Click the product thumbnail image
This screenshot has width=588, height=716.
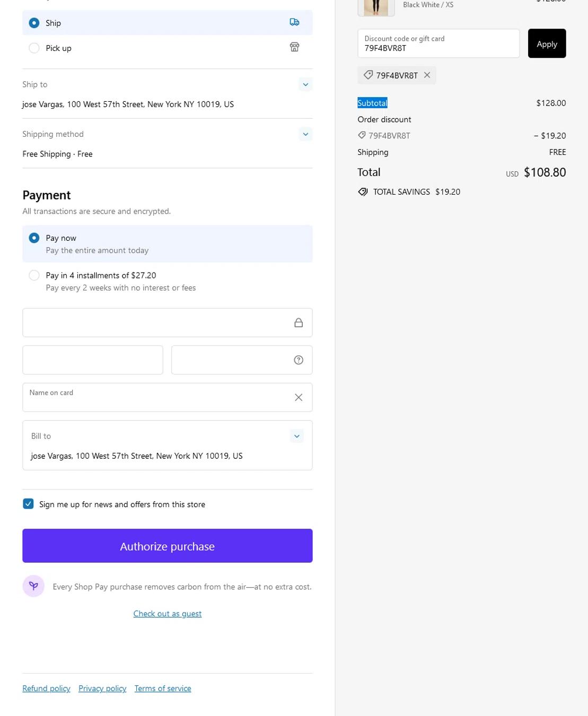tap(376, 7)
